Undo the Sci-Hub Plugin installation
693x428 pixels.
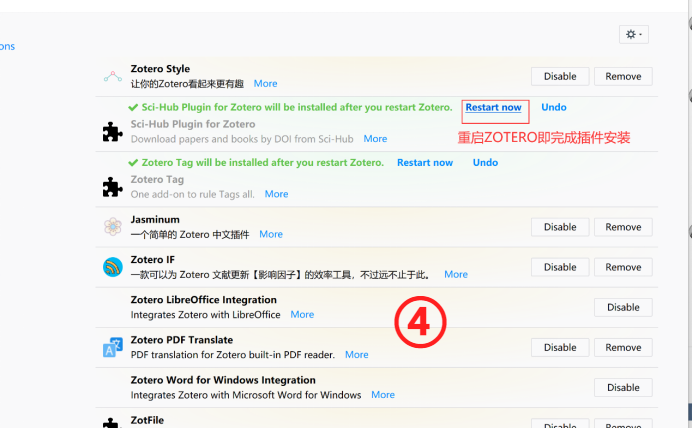(x=554, y=107)
